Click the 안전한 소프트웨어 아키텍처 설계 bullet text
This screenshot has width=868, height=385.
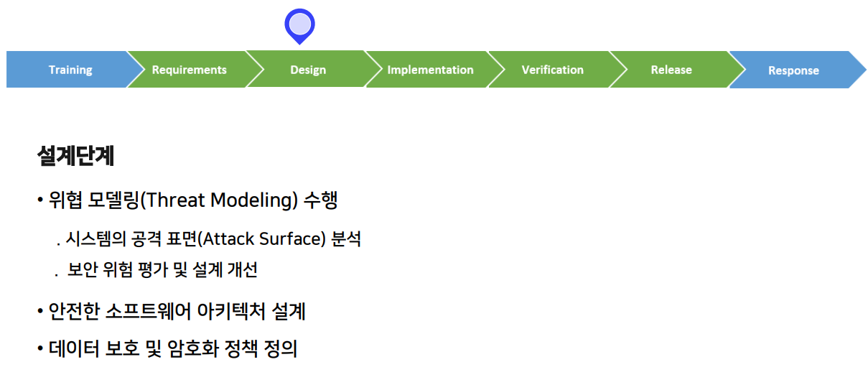click(x=177, y=312)
